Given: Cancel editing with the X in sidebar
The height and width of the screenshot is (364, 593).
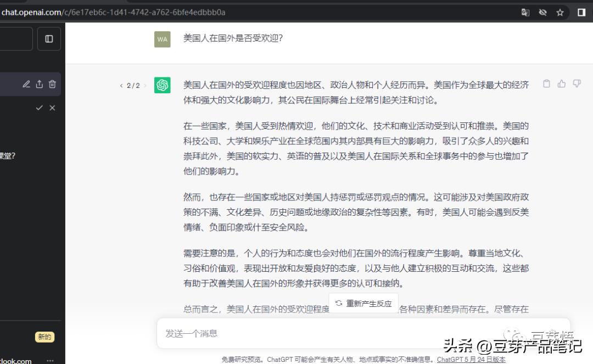Looking at the screenshot, I should [52, 108].
